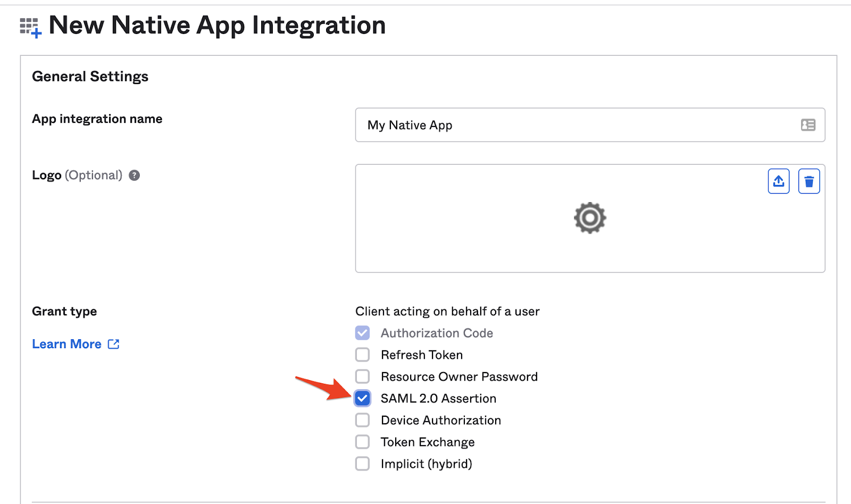Click the upload logo icon button
The height and width of the screenshot is (504, 851).
point(778,181)
